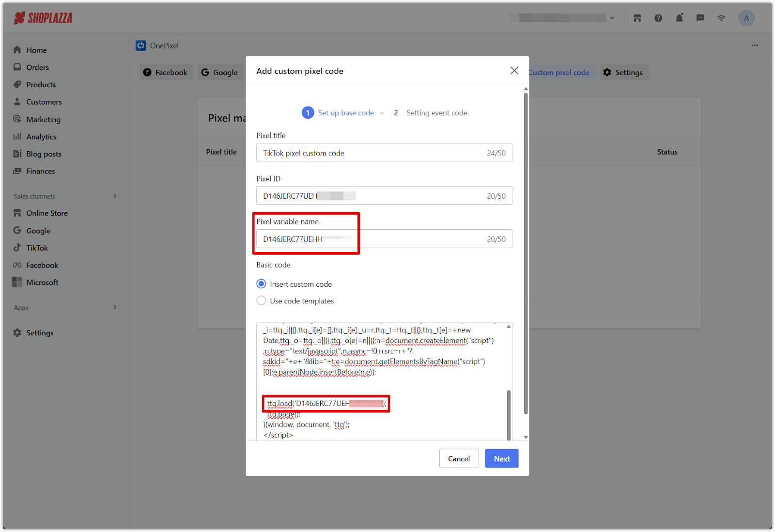
Task: Click the Status column header
Action: point(667,152)
